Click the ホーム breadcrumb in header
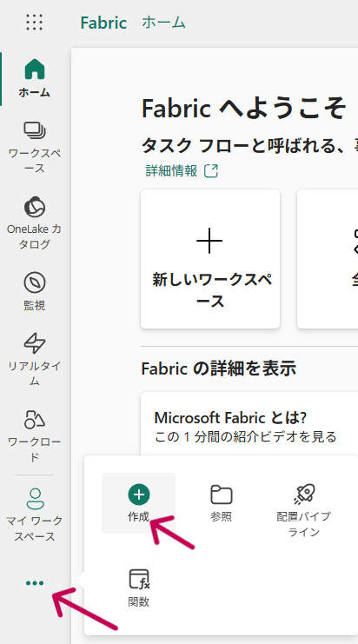The height and width of the screenshot is (644, 358). 163,23
